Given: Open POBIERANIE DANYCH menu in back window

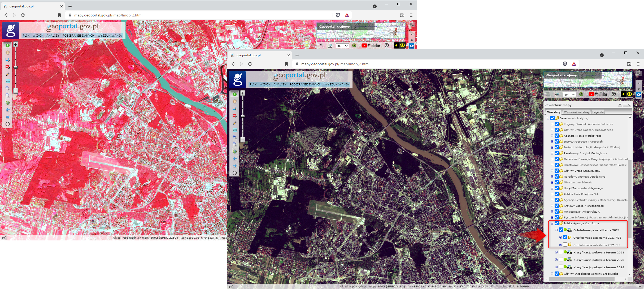Looking at the screenshot, I should [x=78, y=36].
